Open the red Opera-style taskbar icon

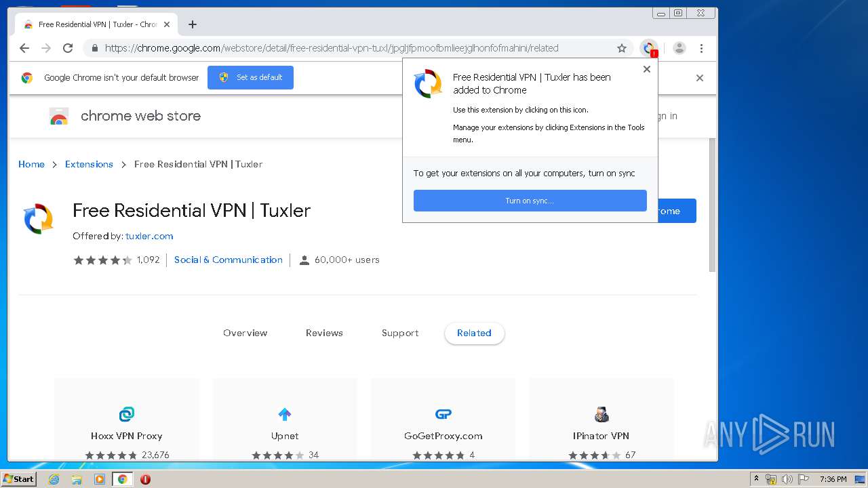click(x=145, y=479)
